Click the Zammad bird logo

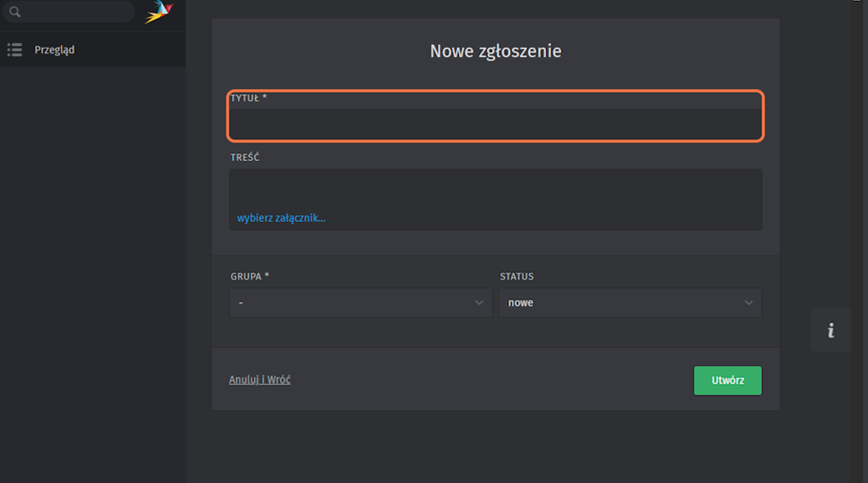coord(160,11)
